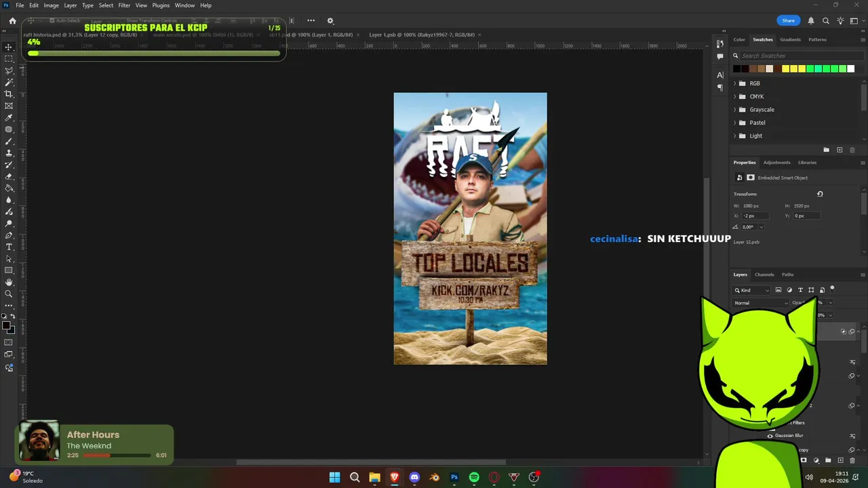Select the Paint Bucket tool
Screen dimensions: 868x488
pyautogui.click(x=9, y=188)
